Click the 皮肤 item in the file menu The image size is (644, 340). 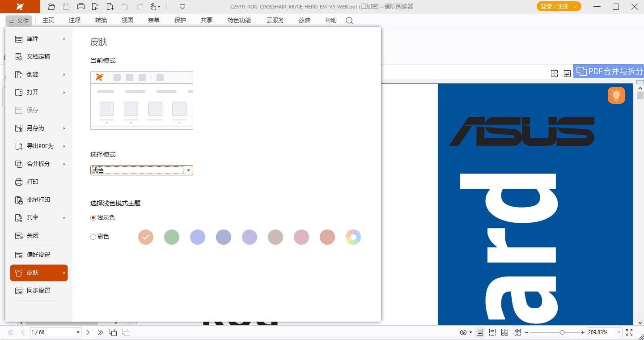coord(39,273)
